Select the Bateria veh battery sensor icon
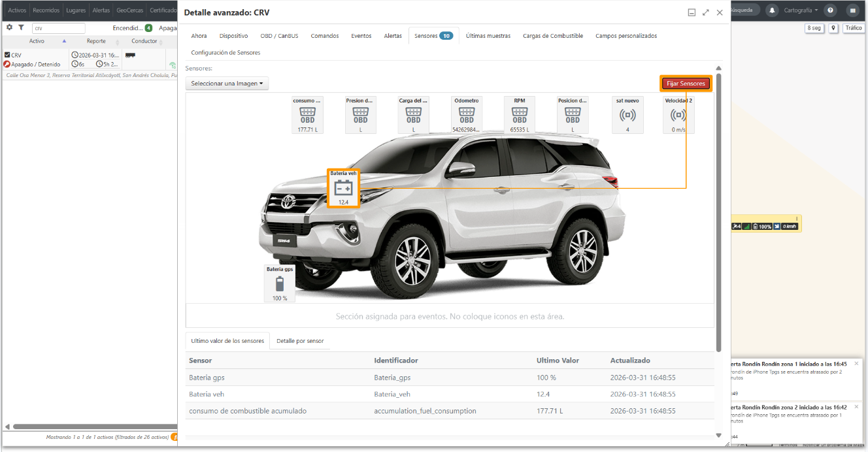Screen dimensions: 868x452 [x=343, y=189]
